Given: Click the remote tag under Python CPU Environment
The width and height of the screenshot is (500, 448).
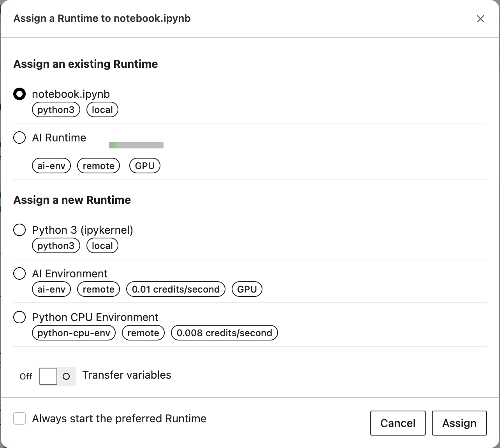Looking at the screenshot, I should [143, 333].
